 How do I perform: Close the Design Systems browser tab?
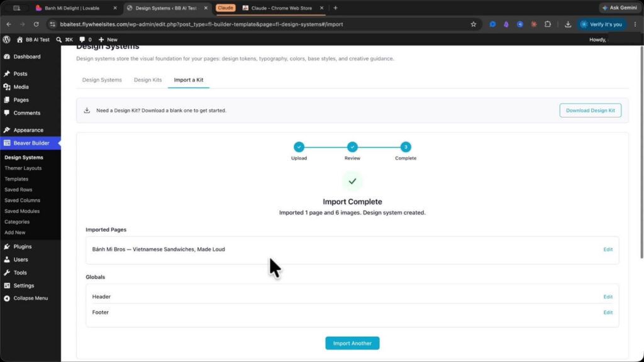pos(206,8)
